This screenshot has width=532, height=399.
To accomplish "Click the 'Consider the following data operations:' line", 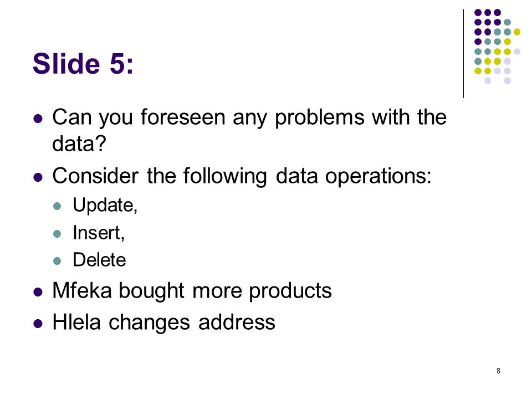I will [x=242, y=176].
